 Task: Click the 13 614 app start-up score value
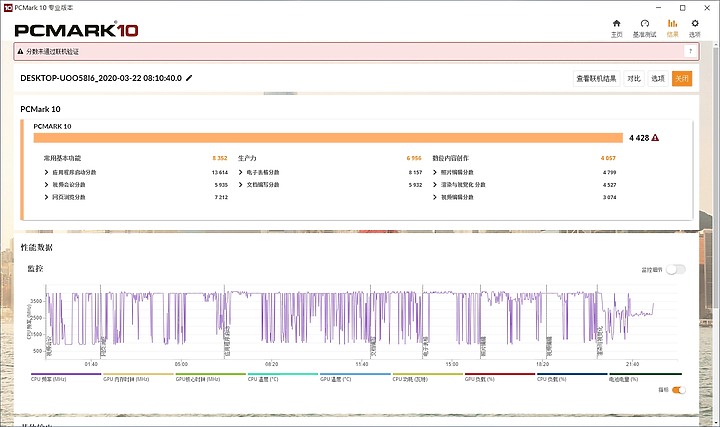(219, 172)
